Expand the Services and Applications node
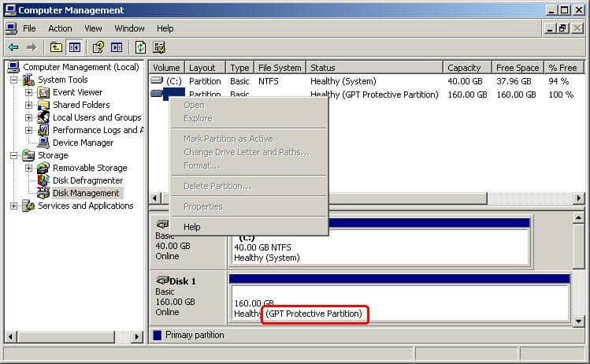This screenshot has width=590, height=364. click(x=13, y=206)
